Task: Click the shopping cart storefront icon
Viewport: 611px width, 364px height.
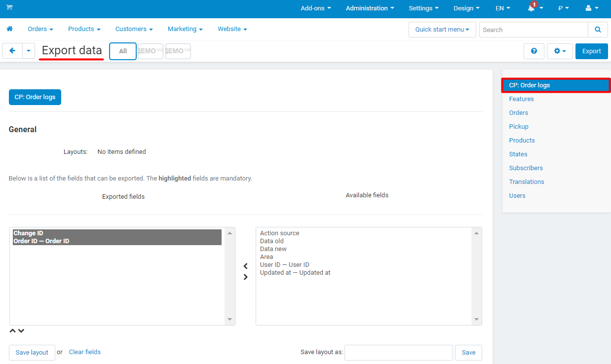Action: (x=9, y=7)
